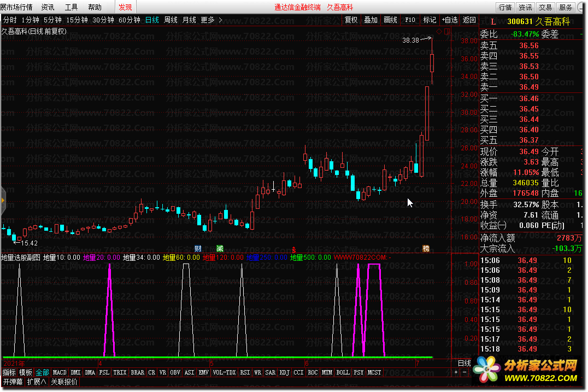The image size is (588, 392).
Task: Click the 复权 toolbar button
Action: 351,20
